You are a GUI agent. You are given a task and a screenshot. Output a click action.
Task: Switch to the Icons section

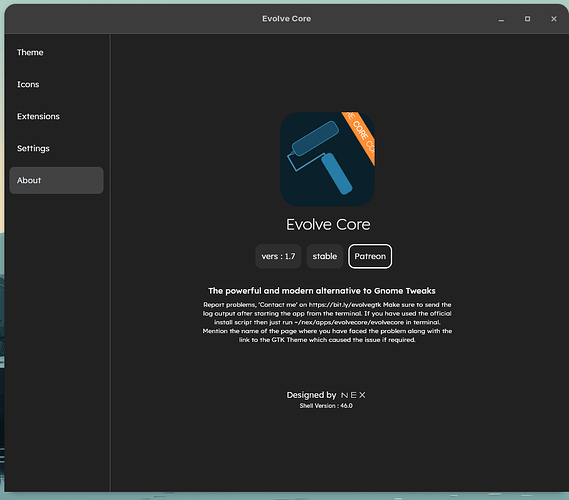click(x=56, y=85)
